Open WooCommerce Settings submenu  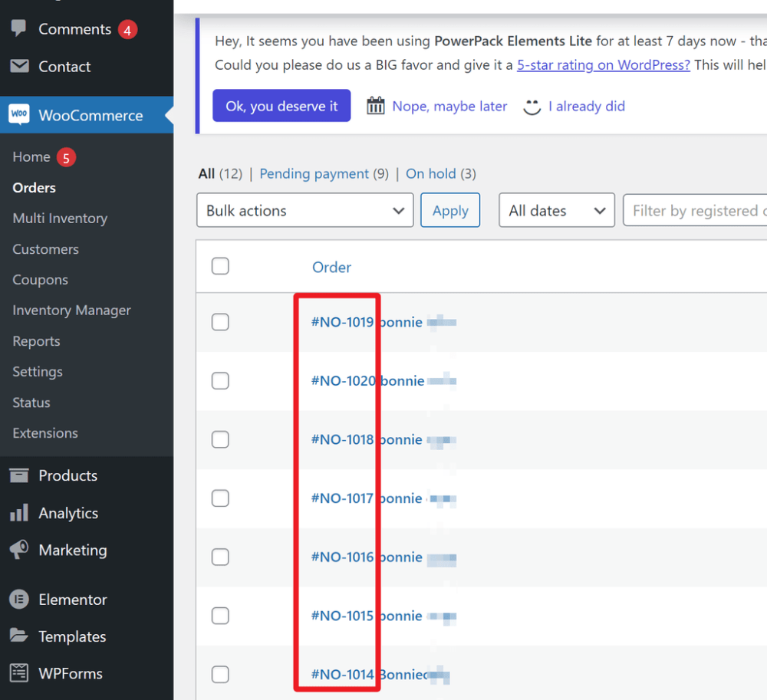(x=38, y=372)
